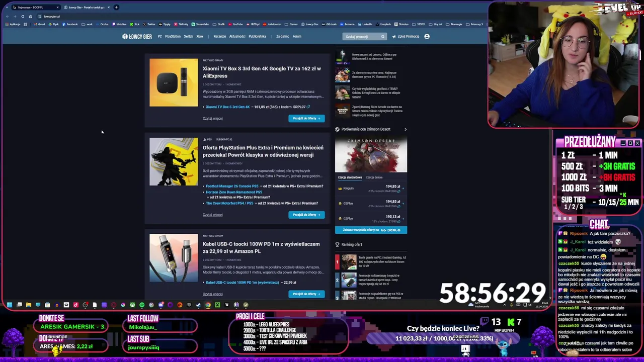Open the Norwegia bookmark folder
The height and width of the screenshot is (362, 644).
(454, 24)
